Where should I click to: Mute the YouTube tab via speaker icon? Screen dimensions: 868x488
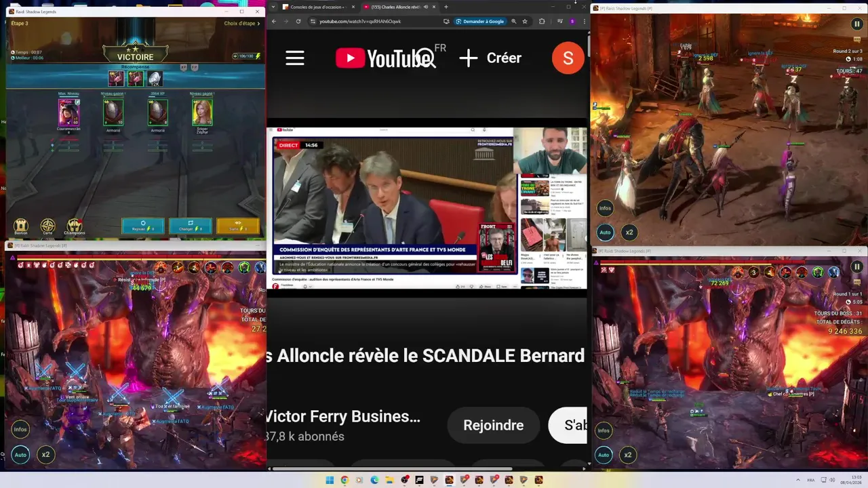[426, 7]
